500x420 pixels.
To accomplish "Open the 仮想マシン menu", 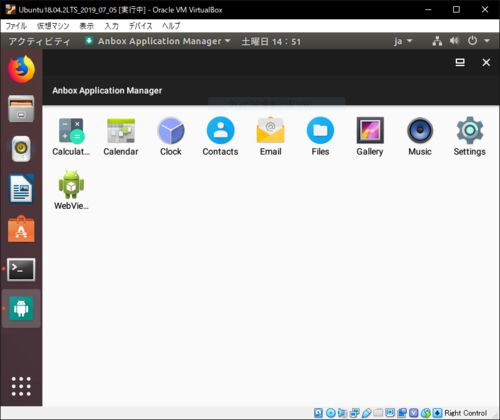I will (x=53, y=26).
